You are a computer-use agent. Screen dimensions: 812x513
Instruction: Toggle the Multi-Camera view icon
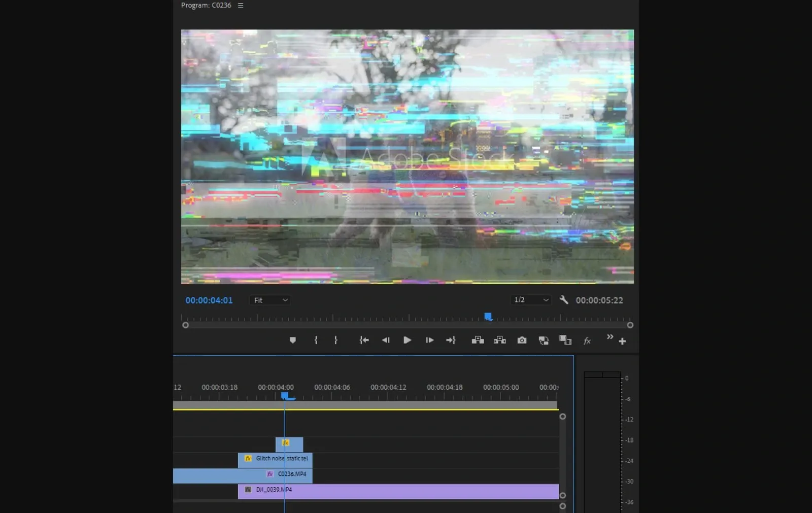565,340
